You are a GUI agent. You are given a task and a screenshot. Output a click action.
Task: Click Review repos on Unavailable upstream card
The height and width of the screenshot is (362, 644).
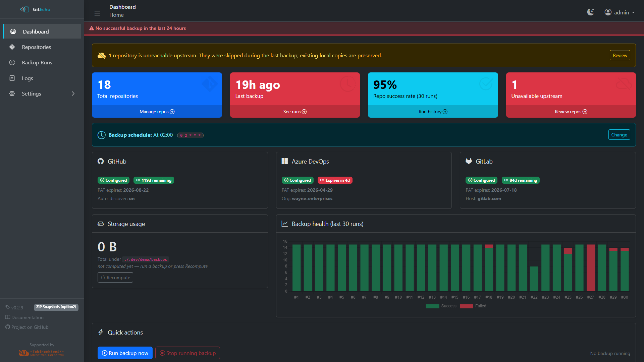coord(571,112)
